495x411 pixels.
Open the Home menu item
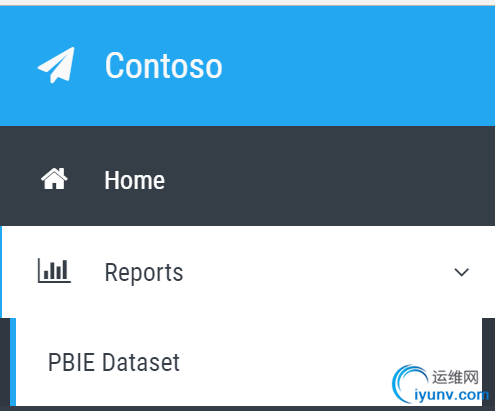(x=247, y=176)
